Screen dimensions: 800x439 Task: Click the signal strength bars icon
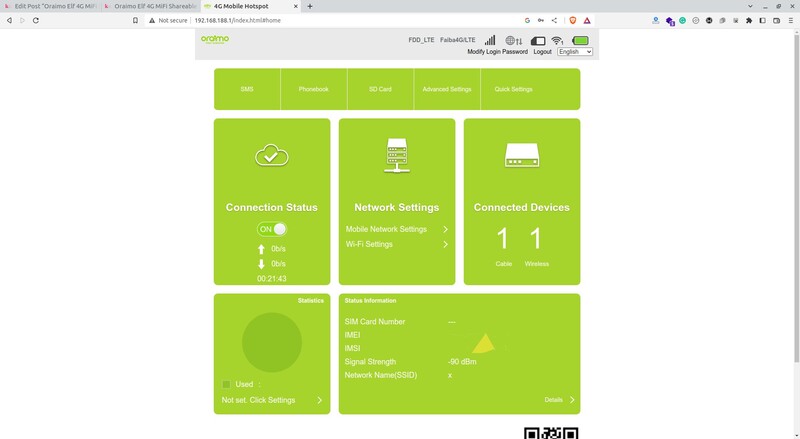(x=490, y=40)
